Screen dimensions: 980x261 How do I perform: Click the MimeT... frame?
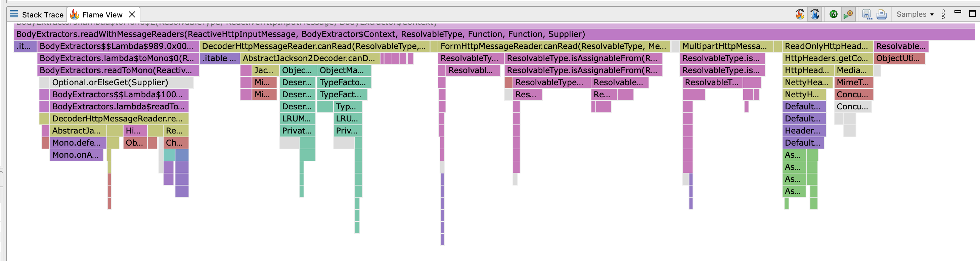[x=854, y=83]
